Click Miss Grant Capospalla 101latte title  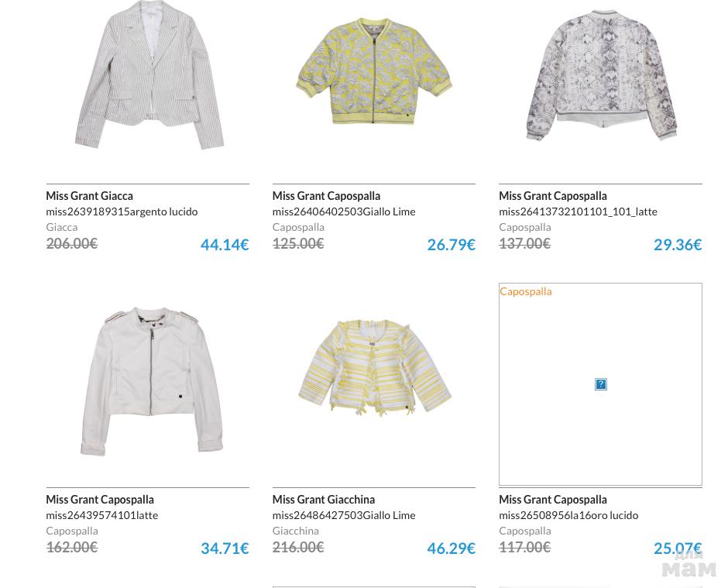click(99, 500)
